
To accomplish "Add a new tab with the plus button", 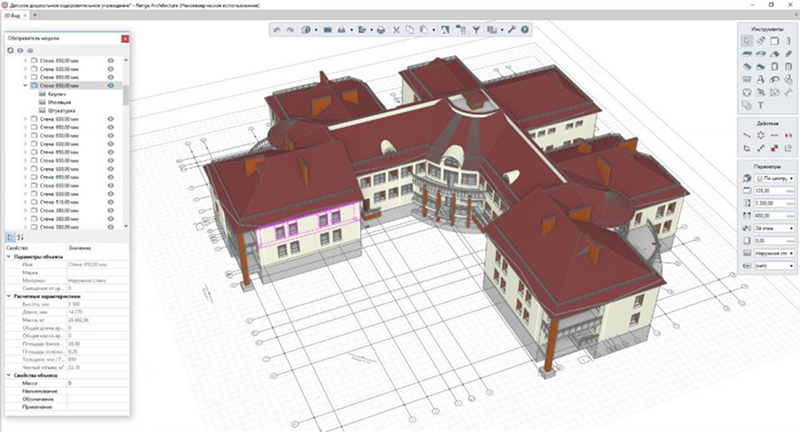I will (x=35, y=15).
